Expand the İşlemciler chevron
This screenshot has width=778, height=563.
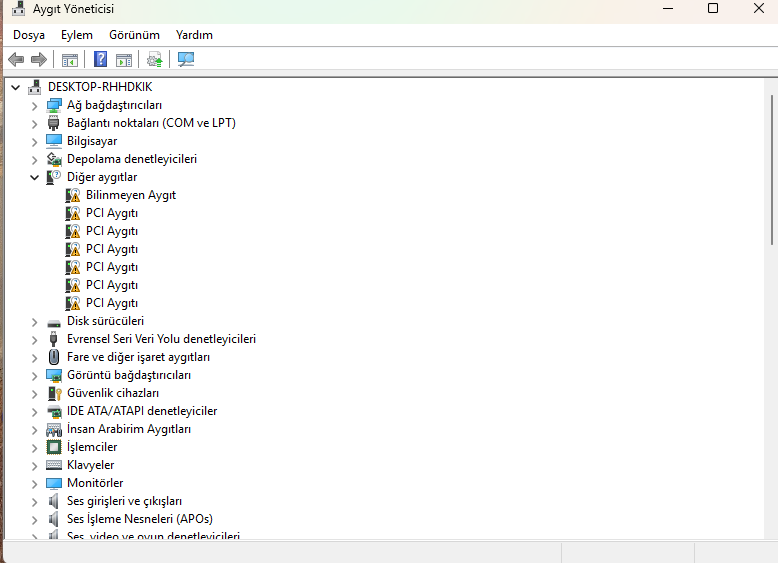pyautogui.click(x=34, y=448)
